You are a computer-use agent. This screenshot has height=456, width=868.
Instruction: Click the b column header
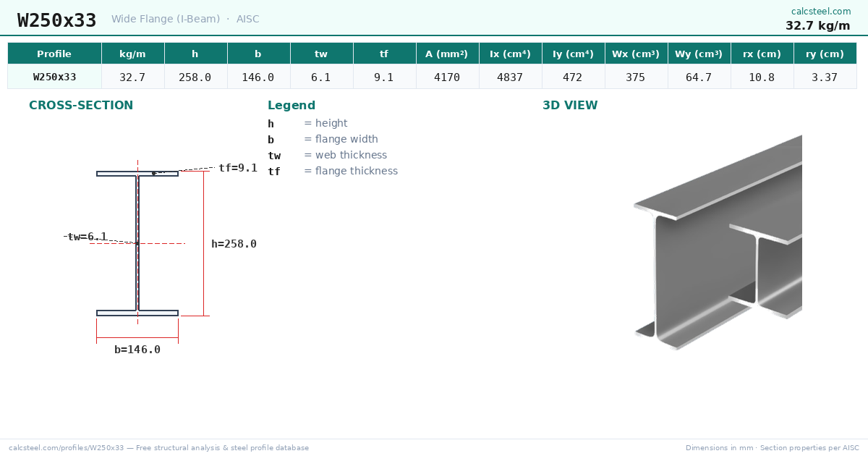258,54
